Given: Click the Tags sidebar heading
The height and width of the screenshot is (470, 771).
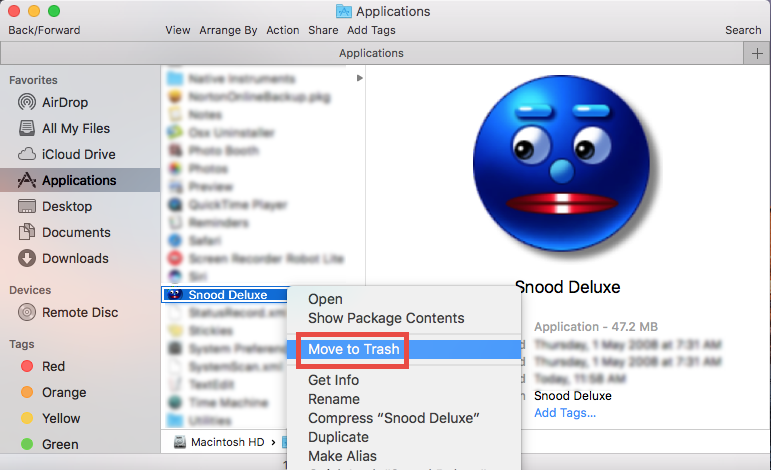Looking at the screenshot, I should pyautogui.click(x=22, y=344).
